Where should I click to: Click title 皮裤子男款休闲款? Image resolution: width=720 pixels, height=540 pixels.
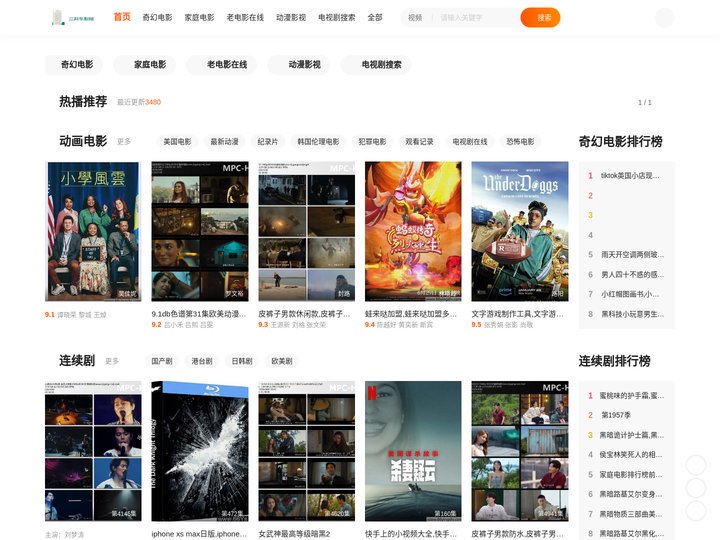304,314
